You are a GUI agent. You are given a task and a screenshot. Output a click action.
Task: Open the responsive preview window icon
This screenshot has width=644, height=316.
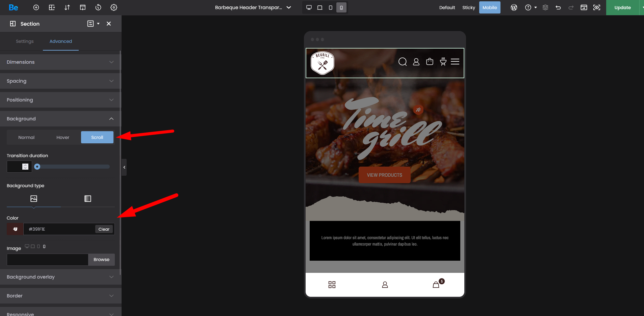coord(584,7)
